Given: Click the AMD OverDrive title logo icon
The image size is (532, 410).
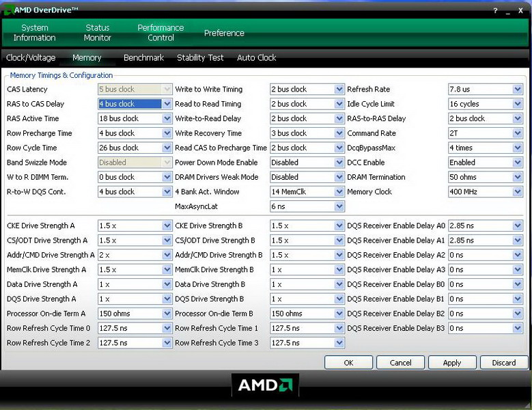Looking at the screenshot, I should click(x=8, y=10).
